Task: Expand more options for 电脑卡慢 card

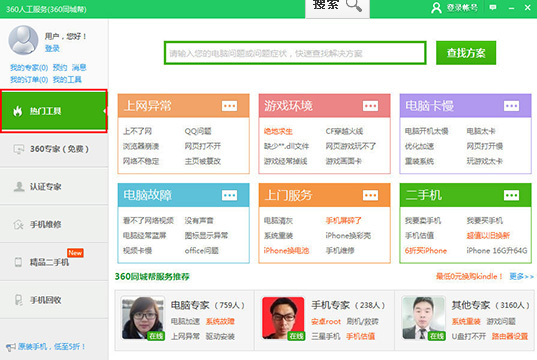Action: coord(511,106)
